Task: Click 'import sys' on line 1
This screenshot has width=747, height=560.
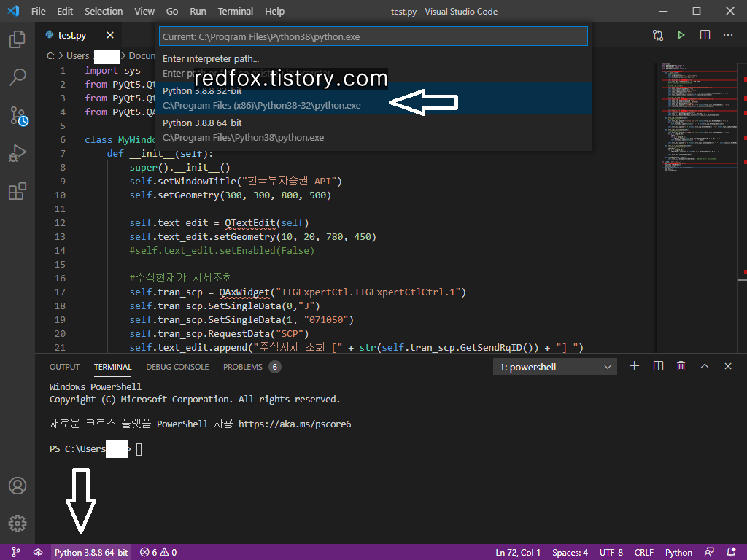Action: 112,71
